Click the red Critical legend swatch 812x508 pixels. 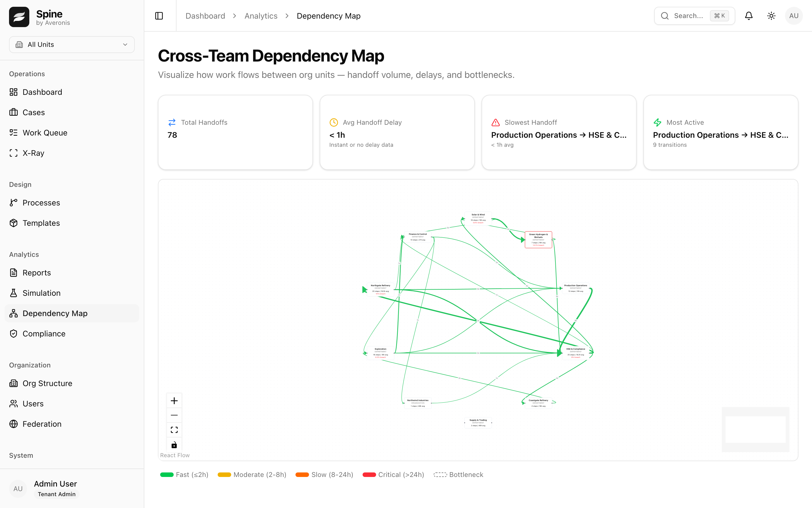click(369, 475)
